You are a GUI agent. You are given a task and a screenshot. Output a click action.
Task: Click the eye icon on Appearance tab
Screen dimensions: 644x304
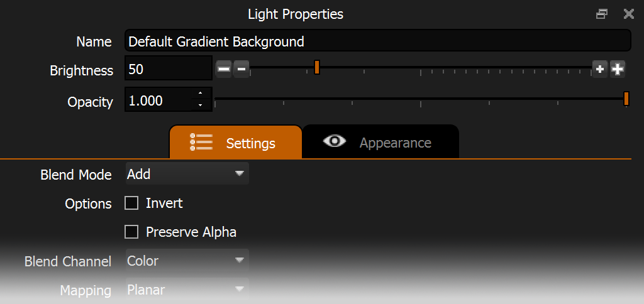click(x=335, y=141)
